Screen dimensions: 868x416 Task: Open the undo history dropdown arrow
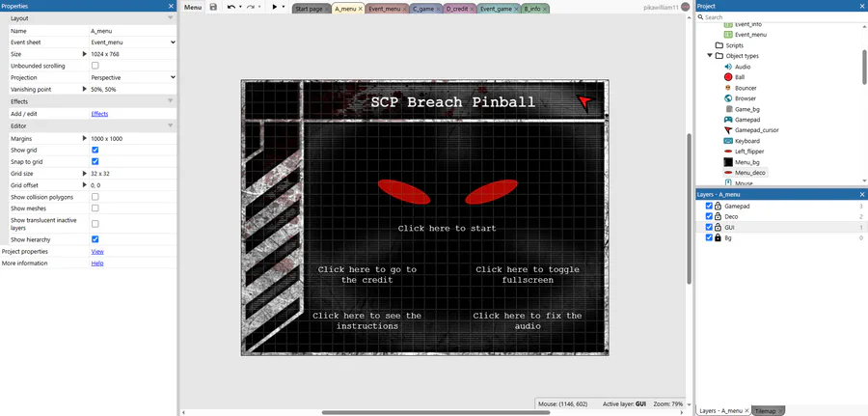pyautogui.click(x=240, y=7)
